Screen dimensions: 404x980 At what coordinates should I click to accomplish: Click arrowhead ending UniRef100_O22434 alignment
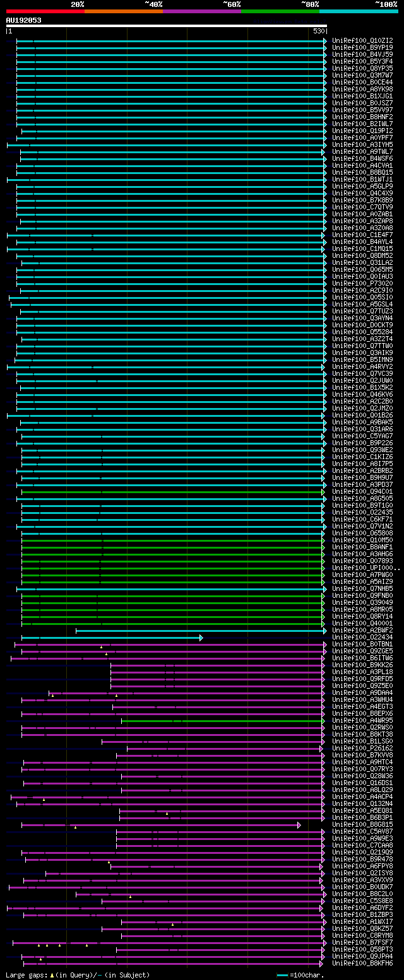[x=201, y=637]
